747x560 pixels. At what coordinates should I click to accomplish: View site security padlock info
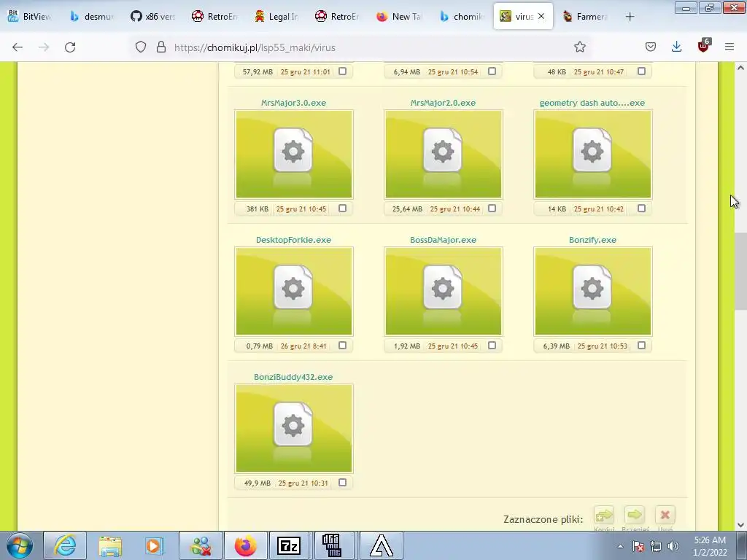[x=161, y=47]
